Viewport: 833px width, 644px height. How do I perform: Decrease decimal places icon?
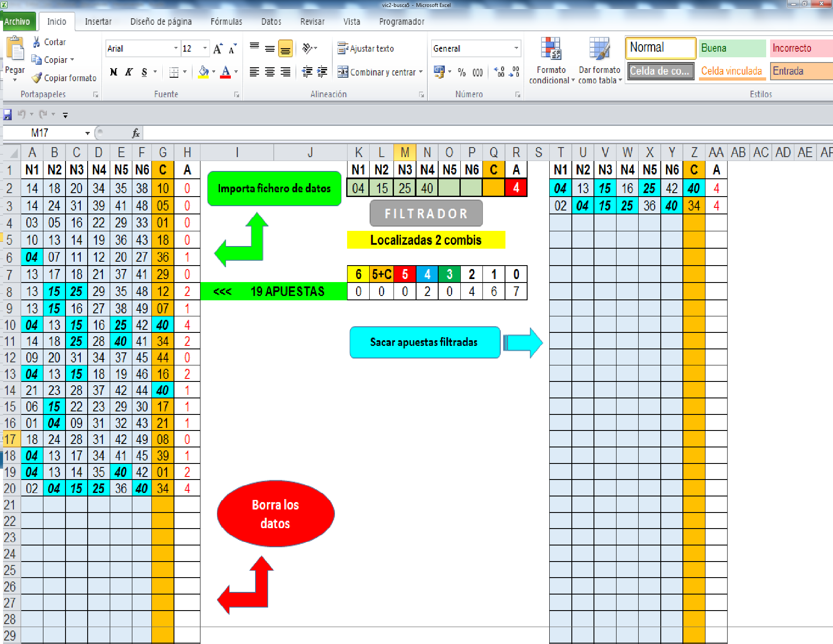(x=514, y=72)
